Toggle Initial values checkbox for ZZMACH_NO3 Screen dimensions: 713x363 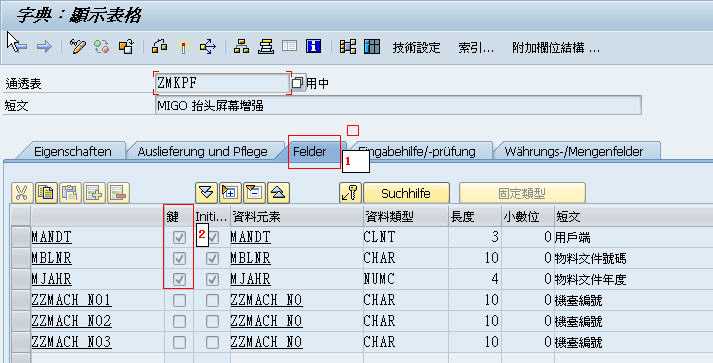pyautogui.click(x=212, y=342)
